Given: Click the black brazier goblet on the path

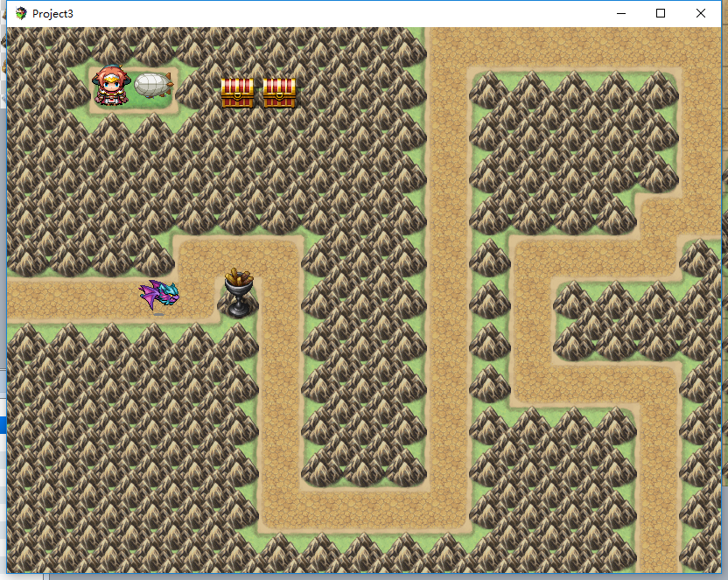Looking at the screenshot, I should click(239, 293).
